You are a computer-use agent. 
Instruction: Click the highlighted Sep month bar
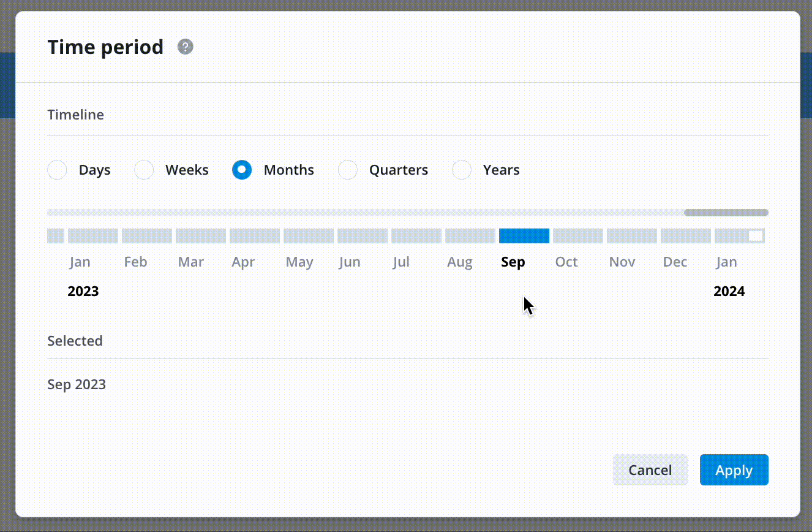pyautogui.click(x=524, y=236)
